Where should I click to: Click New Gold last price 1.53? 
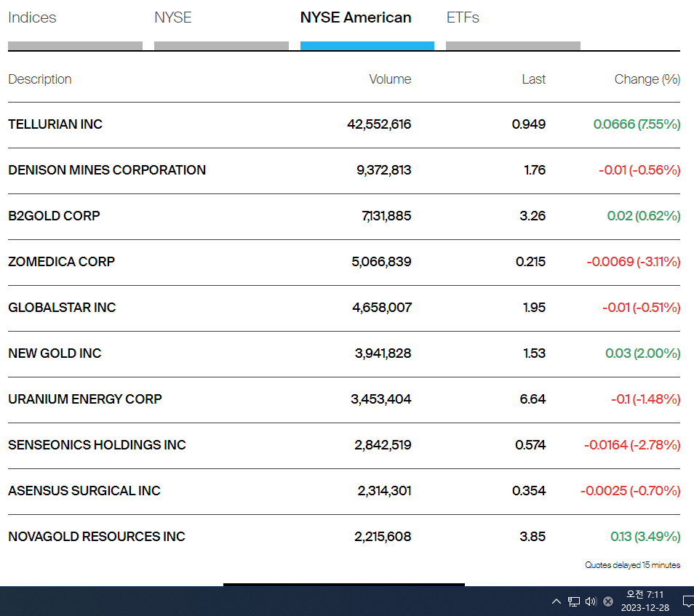534,353
